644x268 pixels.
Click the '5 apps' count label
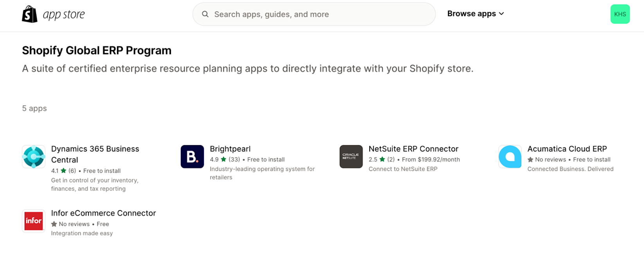tap(34, 108)
